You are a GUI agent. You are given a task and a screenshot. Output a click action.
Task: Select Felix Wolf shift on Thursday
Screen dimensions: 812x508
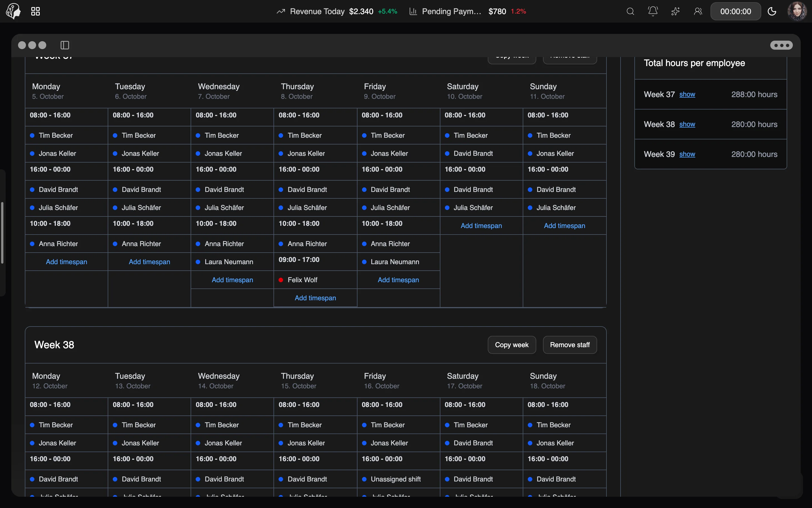(315, 280)
